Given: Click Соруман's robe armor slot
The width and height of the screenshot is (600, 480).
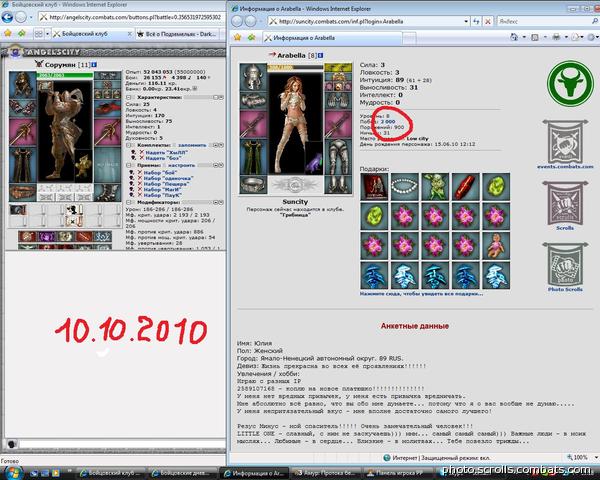Looking at the screenshot, I should pos(23,165).
